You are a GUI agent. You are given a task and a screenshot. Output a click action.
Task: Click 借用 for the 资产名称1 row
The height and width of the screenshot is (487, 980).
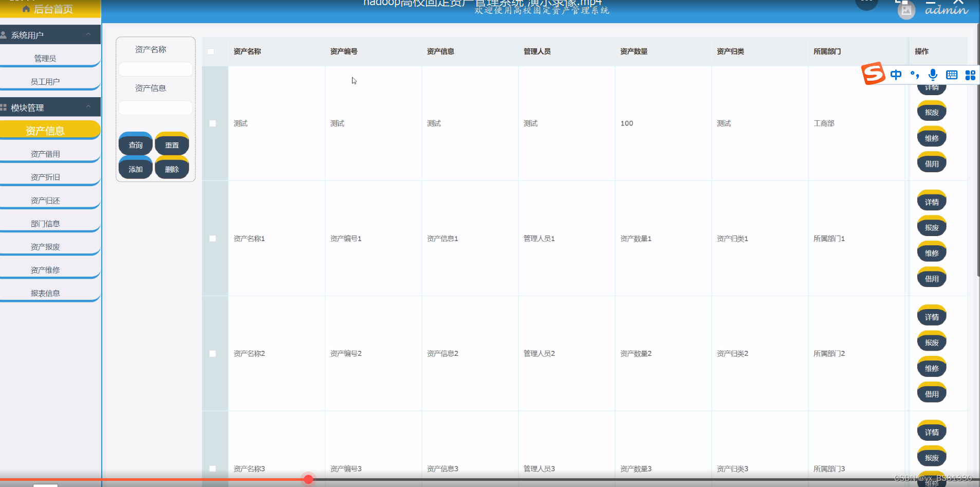coord(932,278)
